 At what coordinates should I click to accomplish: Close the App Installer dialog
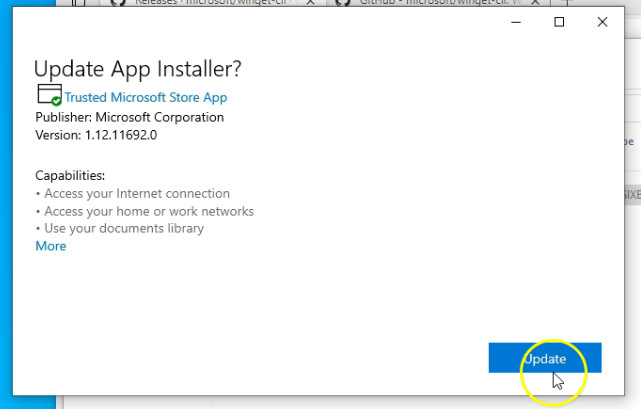(x=602, y=22)
